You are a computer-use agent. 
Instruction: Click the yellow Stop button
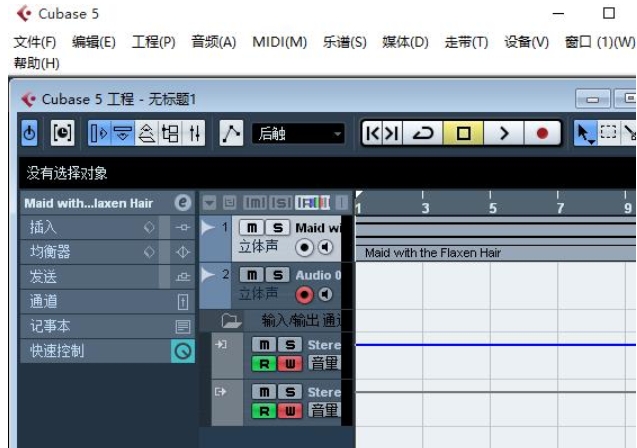tap(463, 133)
